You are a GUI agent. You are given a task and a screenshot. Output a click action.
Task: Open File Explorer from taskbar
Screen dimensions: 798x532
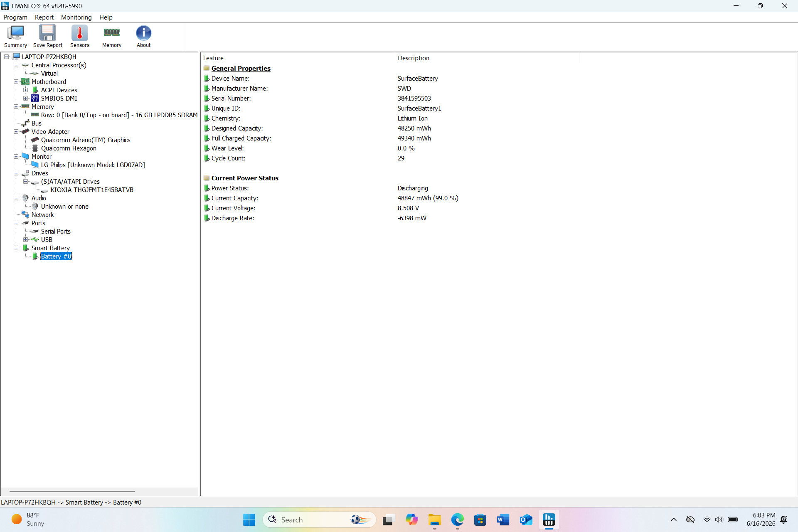[435, 520]
